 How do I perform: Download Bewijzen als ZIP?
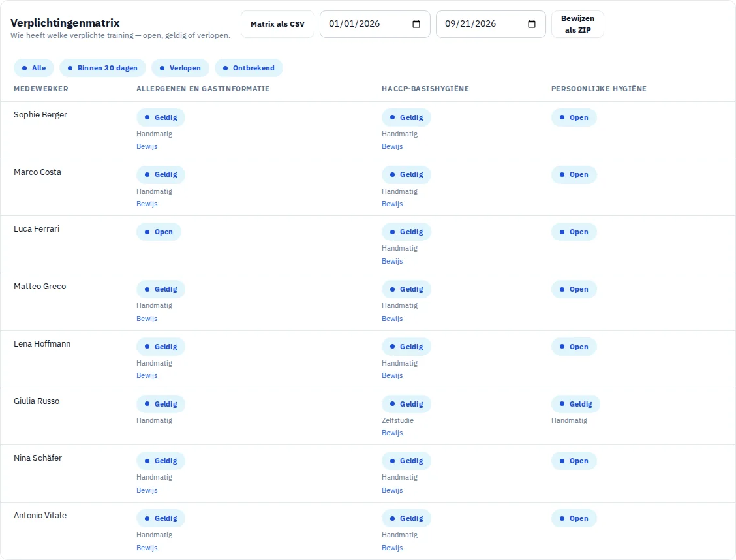pos(577,24)
